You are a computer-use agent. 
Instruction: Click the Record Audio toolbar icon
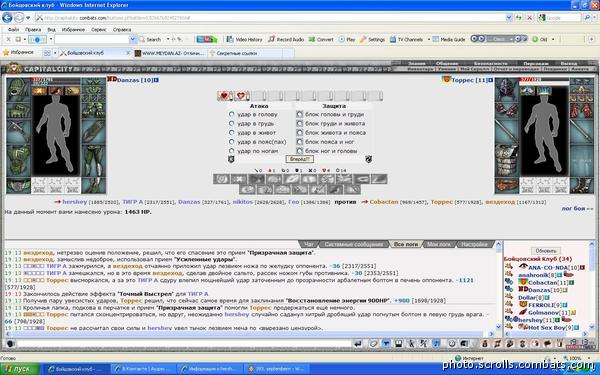(x=286, y=39)
